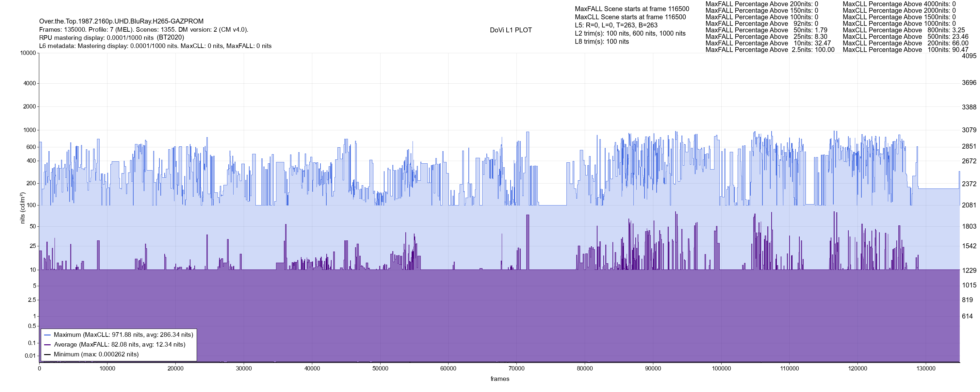Click the purple Average legend line swatch
Image resolution: width=980 pixels, height=392 pixels.
click(48, 345)
